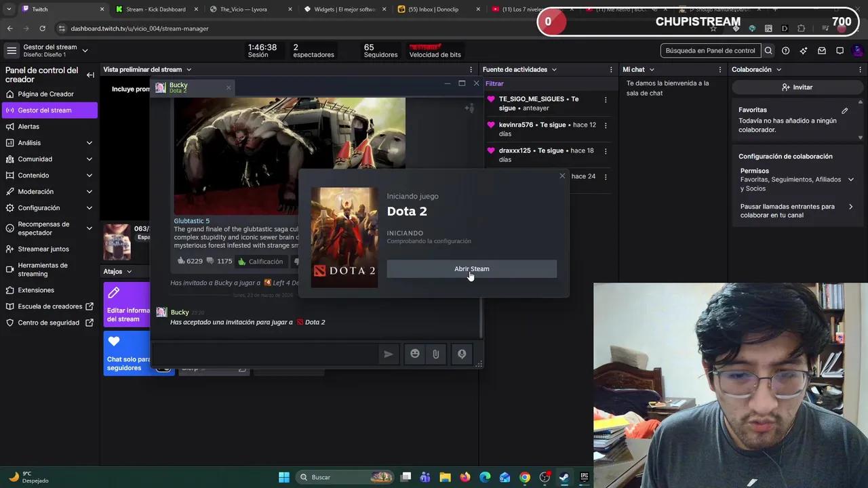Open options for draxxx125 follow activity
868x488 pixels.
click(x=606, y=151)
